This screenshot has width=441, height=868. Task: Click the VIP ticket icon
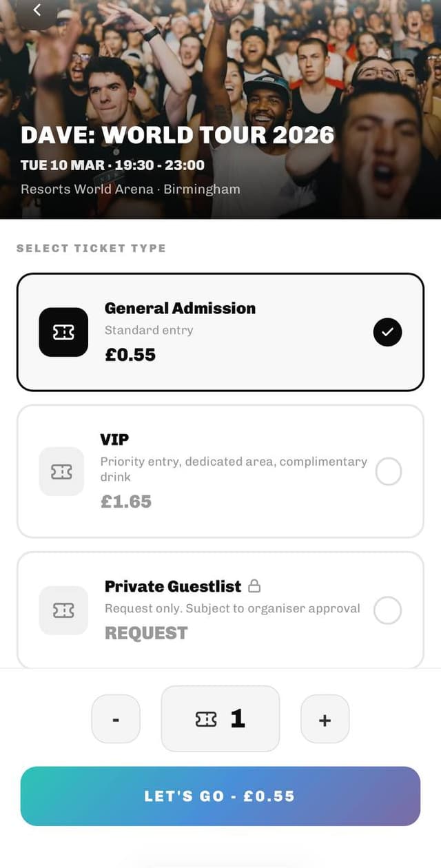click(x=61, y=471)
